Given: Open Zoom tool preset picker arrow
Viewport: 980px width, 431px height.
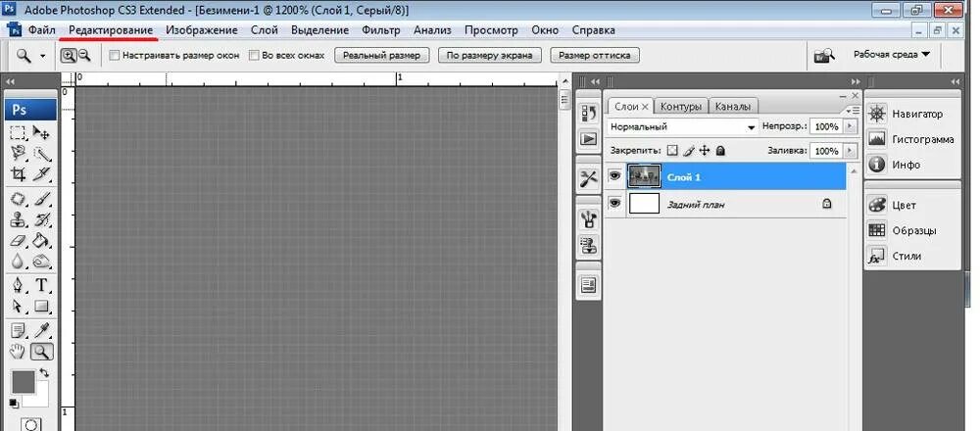Looking at the screenshot, I should click(x=42, y=56).
